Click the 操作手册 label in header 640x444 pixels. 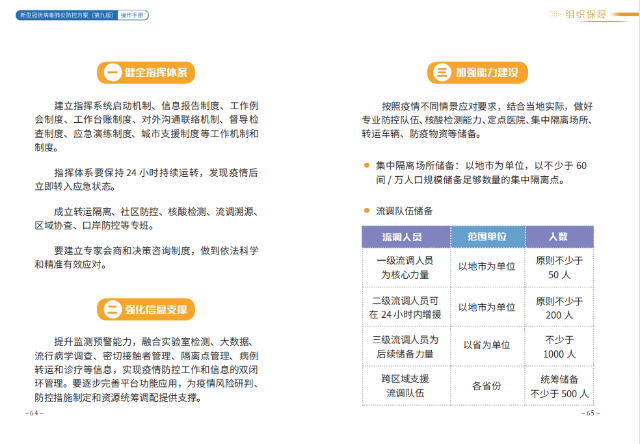135,17
